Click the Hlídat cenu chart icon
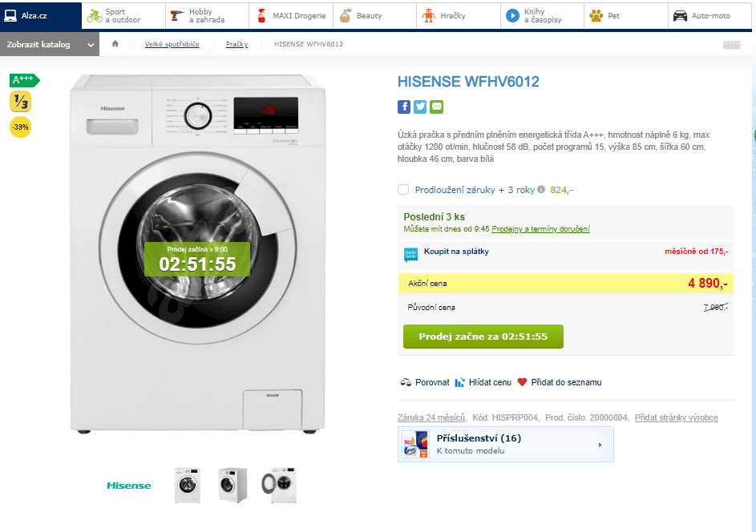 pyautogui.click(x=460, y=382)
